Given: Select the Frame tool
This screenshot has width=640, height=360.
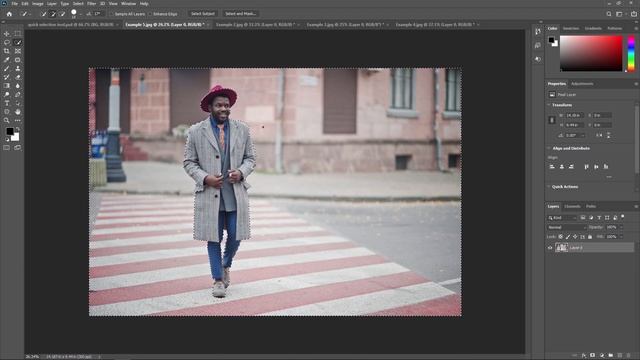Looking at the screenshot, I should tap(18, 51).
